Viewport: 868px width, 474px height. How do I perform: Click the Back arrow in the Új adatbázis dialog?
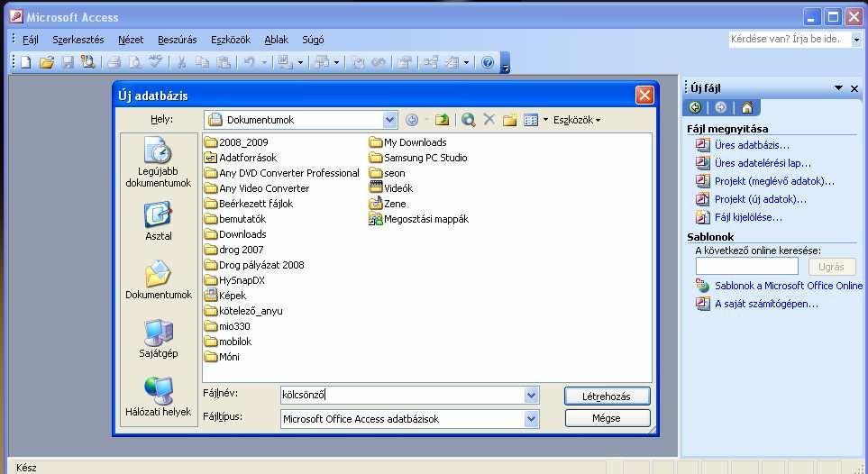(x=412, y=120)
